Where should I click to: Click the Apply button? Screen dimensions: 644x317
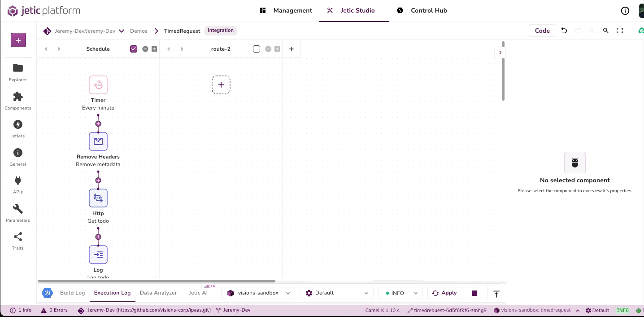point(445,293)
